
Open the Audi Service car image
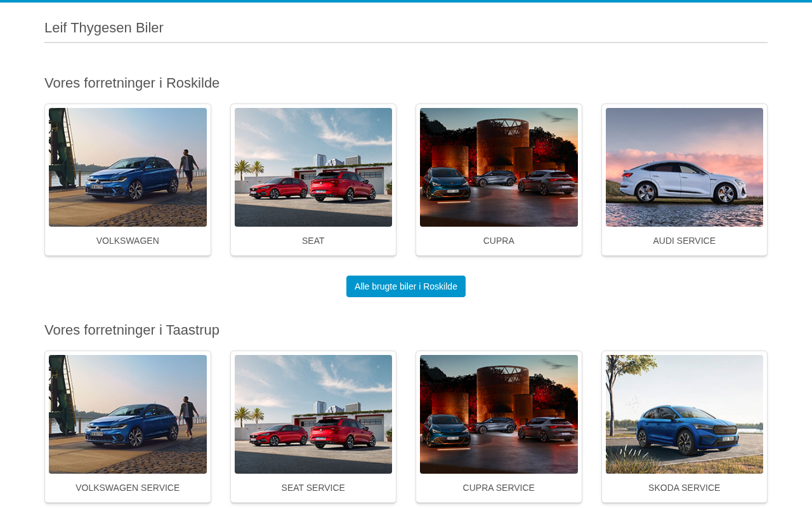(684, 167)
